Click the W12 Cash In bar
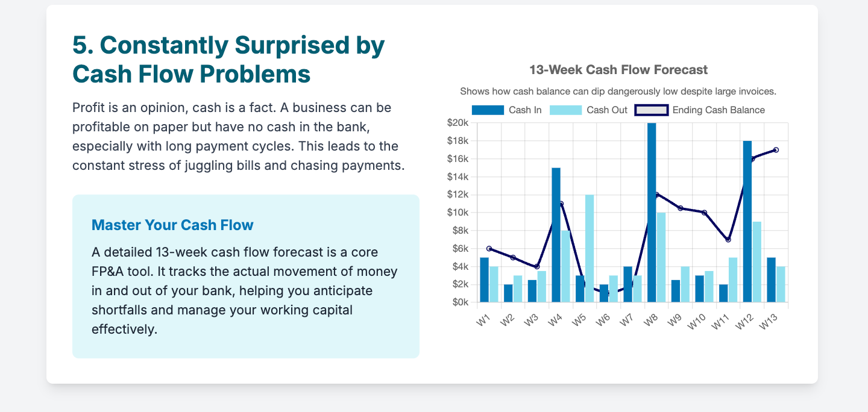Image resolution: width=868 pixels, height=412 pixels. pos(747,222)
